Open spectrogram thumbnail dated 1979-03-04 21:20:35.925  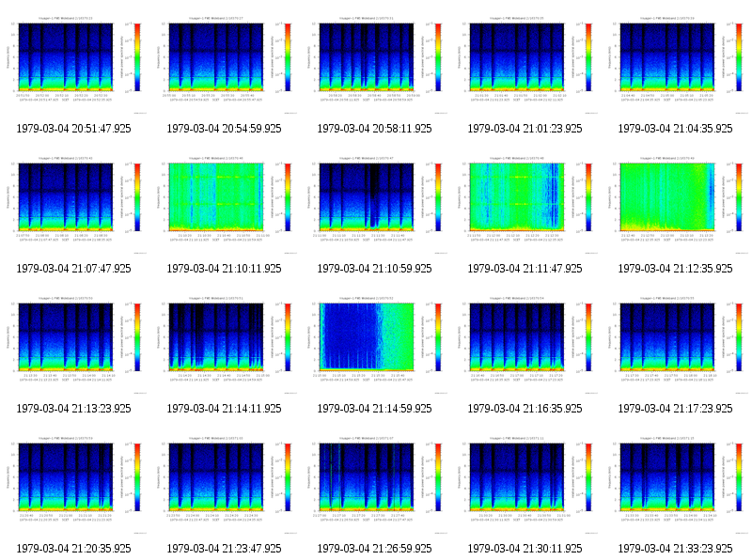[74, 484]
